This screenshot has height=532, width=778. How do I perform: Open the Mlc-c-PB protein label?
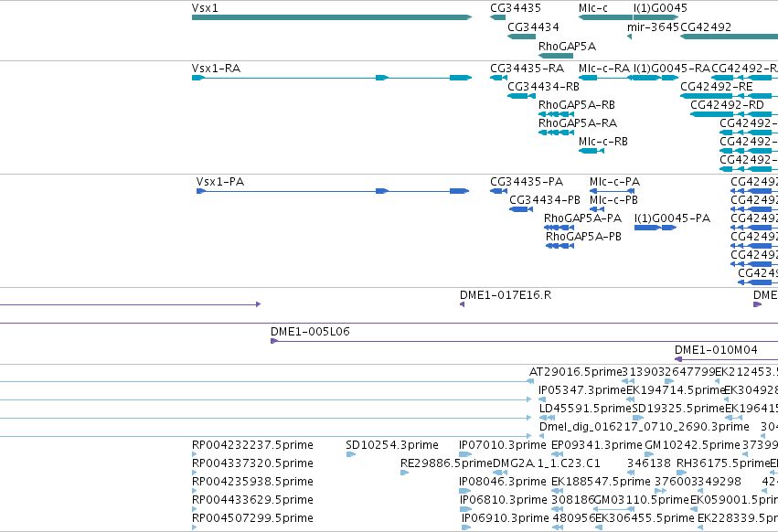tap(613, 200)
